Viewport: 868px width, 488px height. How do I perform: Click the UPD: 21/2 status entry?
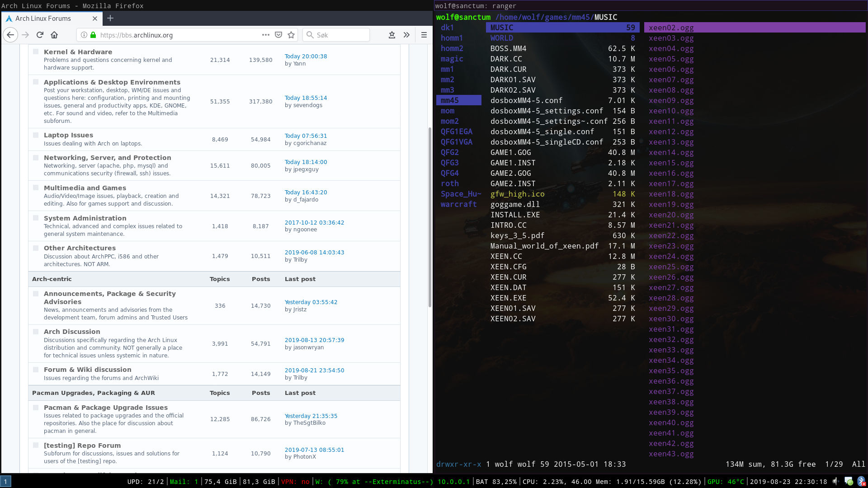click(146, 482)
